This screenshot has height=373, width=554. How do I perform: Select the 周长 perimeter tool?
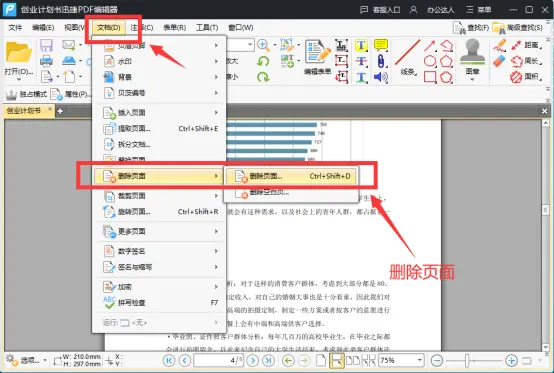coord(526,61)
